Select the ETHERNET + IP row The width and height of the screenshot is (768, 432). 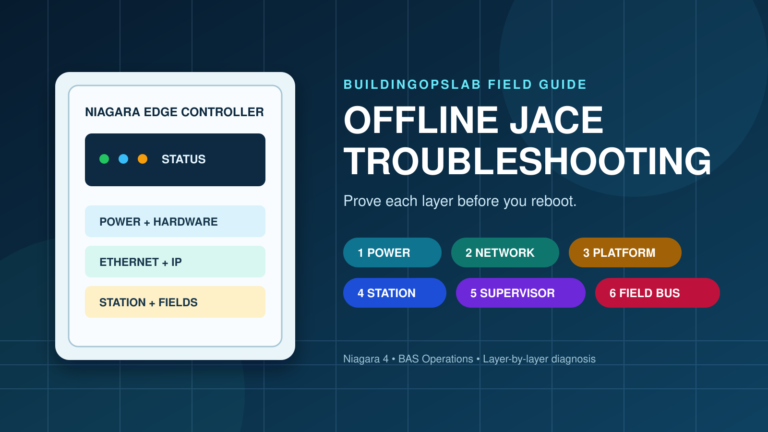[x=175, y=262]
